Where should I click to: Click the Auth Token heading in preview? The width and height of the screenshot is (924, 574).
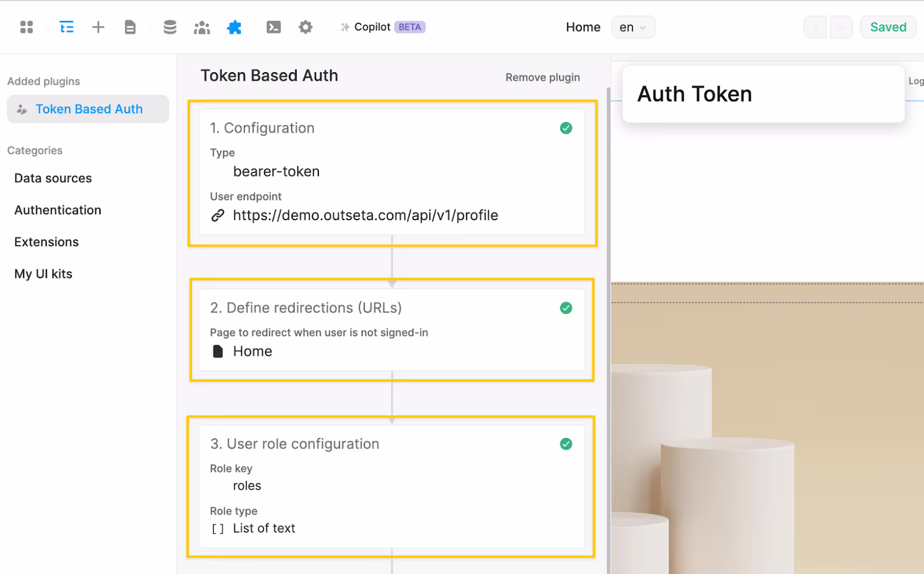point(695,94)
